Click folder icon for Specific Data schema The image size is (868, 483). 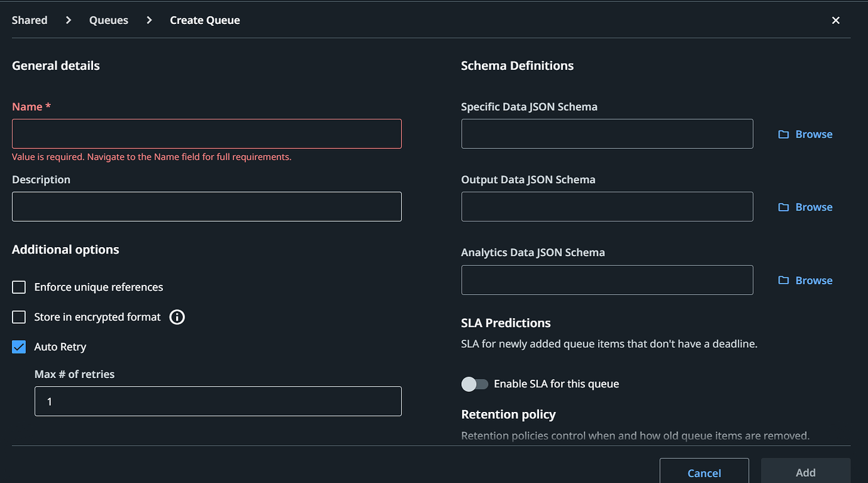pos(783,135)
